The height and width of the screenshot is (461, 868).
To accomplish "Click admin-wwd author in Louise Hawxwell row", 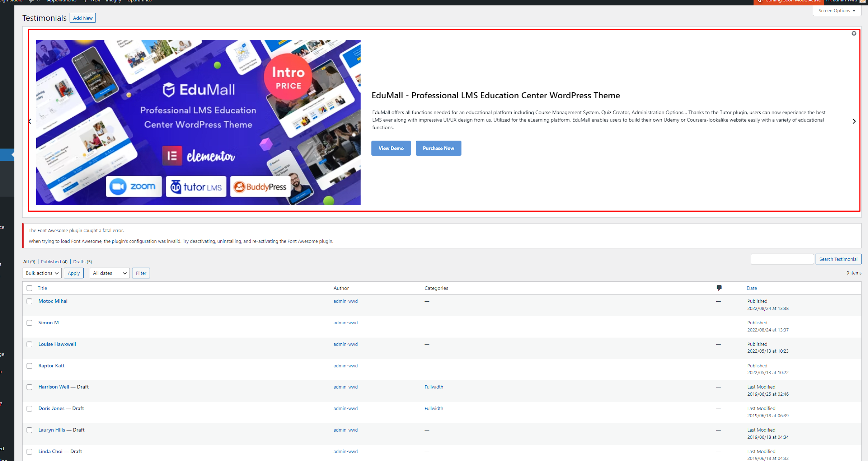I will pyautogui.click(x=346, y=344).
